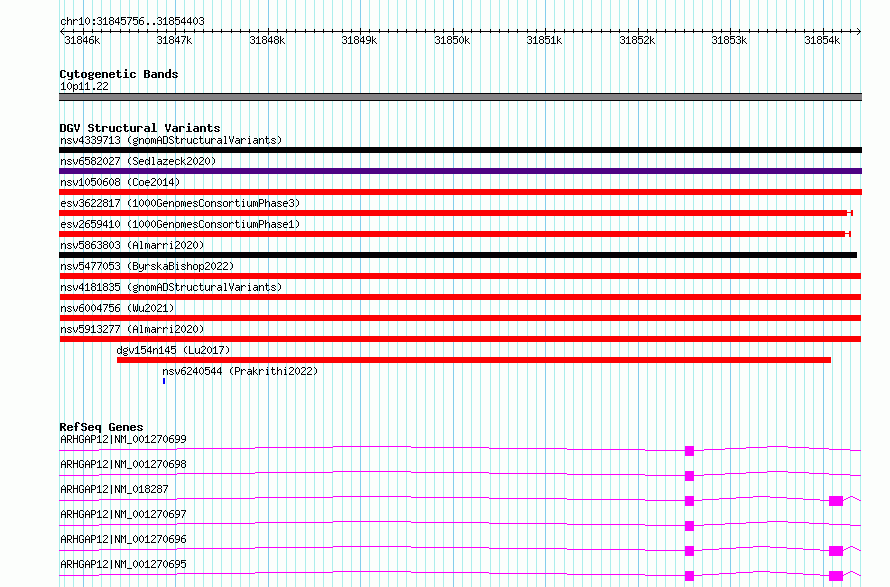Screen dimensions: 890x587
Task: Click the 10p11.22 band label
Action: 84,86
